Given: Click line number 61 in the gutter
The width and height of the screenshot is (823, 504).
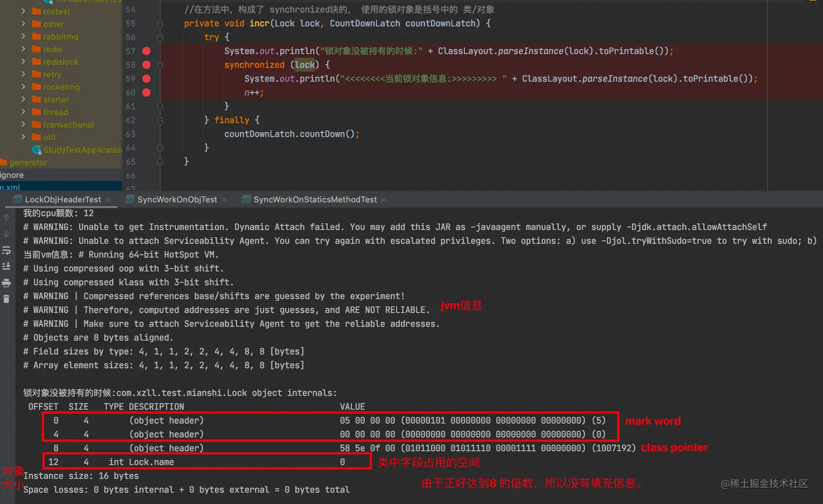Looking at the screenshot, I should pyautogui.click(x=131, y=106).
